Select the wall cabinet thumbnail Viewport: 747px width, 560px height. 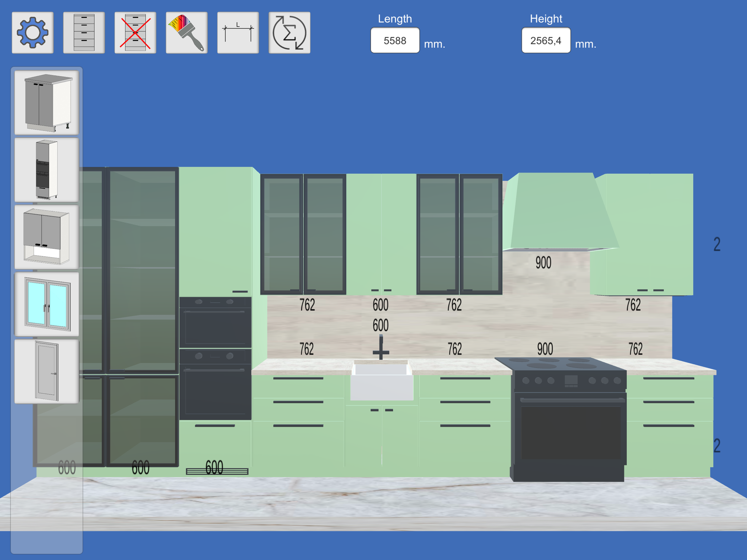coord(47,237)
